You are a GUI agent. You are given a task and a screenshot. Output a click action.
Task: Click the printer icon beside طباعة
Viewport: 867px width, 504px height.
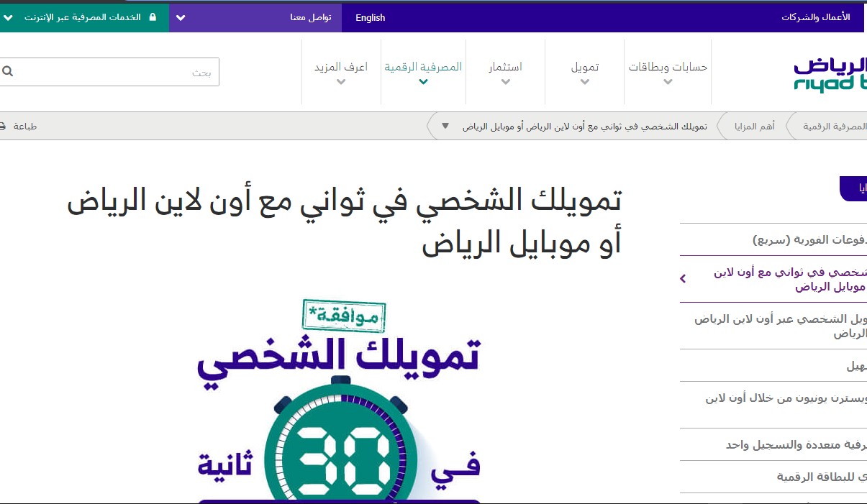[x=2, y=126]
